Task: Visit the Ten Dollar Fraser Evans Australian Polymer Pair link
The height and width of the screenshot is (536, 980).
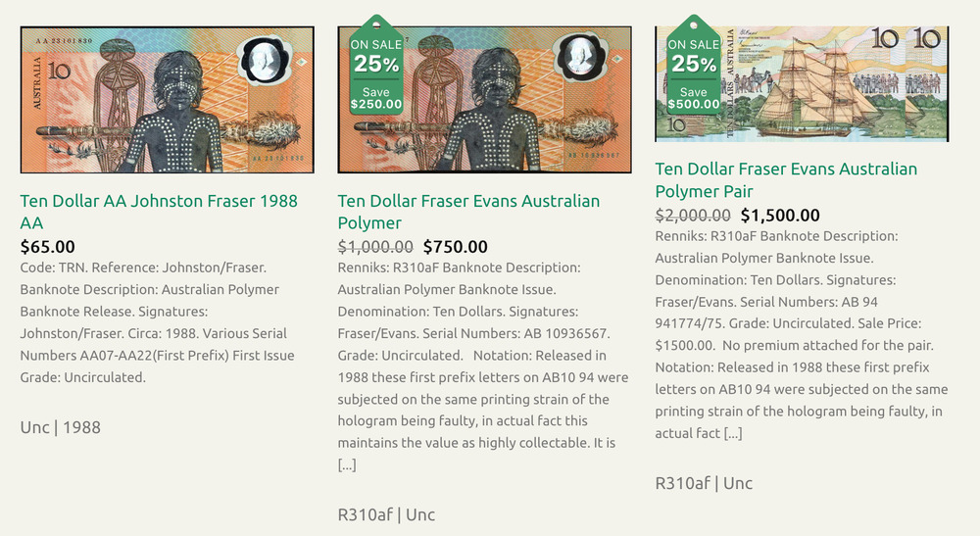Action: click(x=786, y=179)
